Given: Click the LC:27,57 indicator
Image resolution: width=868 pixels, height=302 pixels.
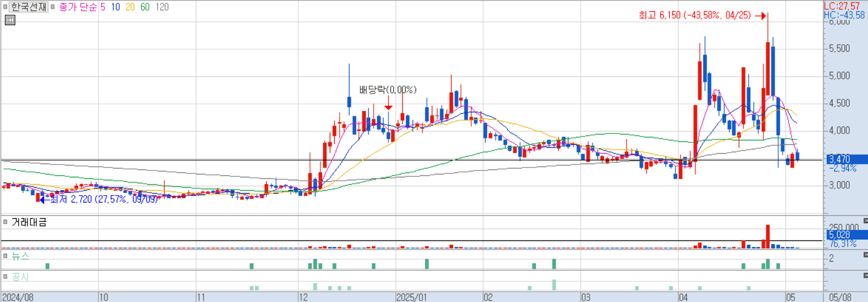Looking at the screenshot, I should tap(842, 6).
